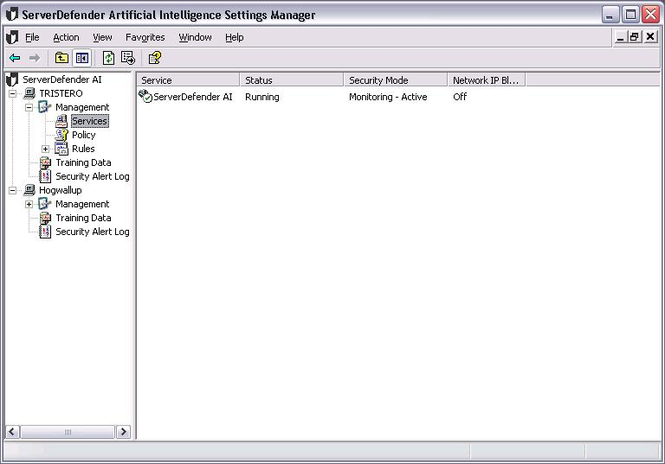The image size is (665, 464).
Task: Open the Favorites menu
Action: click(x=145, y=37)
